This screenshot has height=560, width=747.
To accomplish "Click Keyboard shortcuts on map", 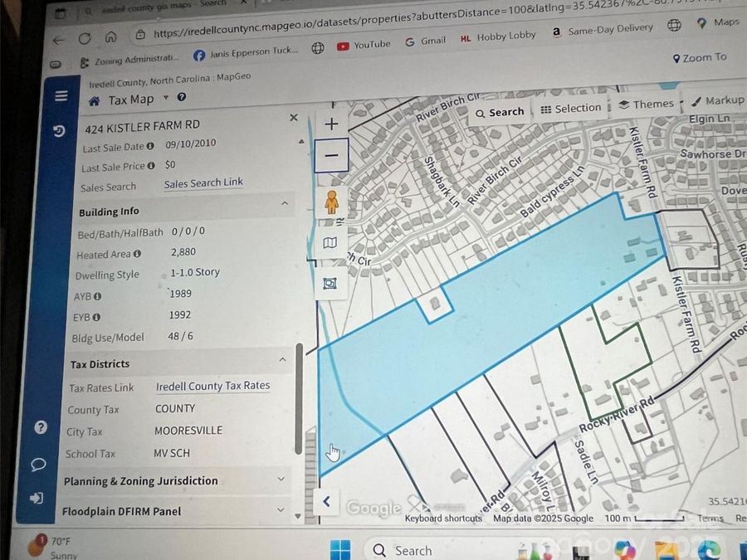I will point(443,518).
